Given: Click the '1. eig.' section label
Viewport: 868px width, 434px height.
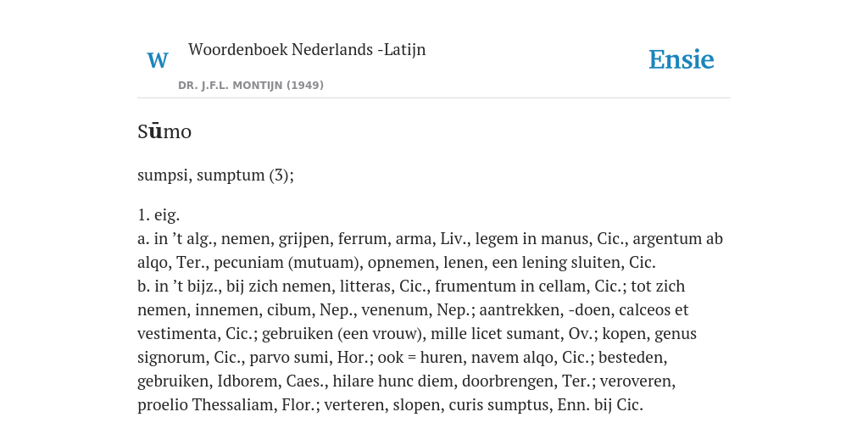Looking at the screenshot, I should (159, 214).
